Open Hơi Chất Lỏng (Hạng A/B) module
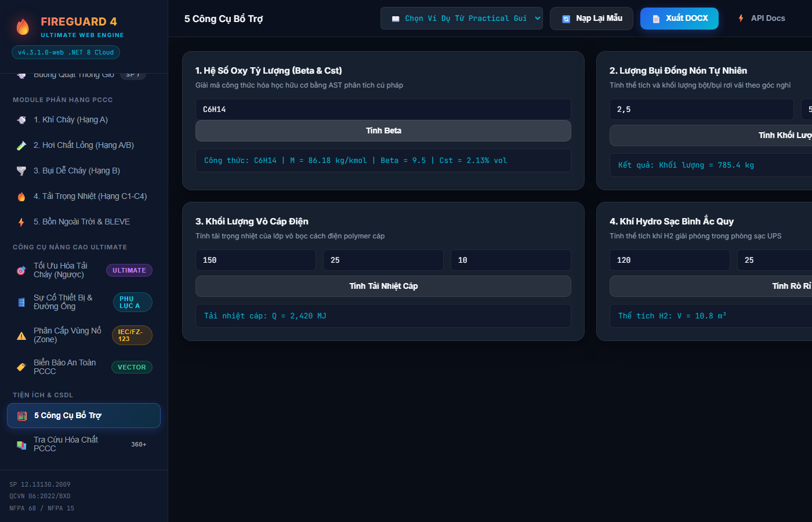812x522 pixels. click(84, 146)
